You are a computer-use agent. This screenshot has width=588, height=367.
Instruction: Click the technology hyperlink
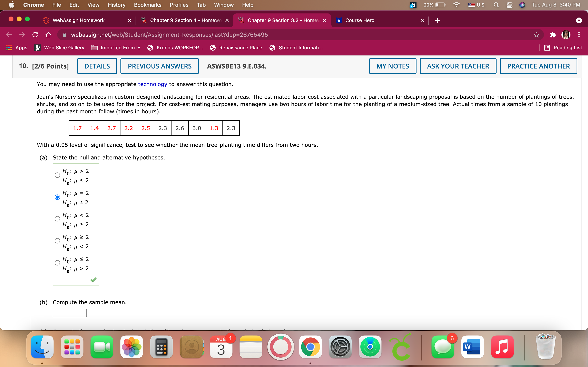152,84
